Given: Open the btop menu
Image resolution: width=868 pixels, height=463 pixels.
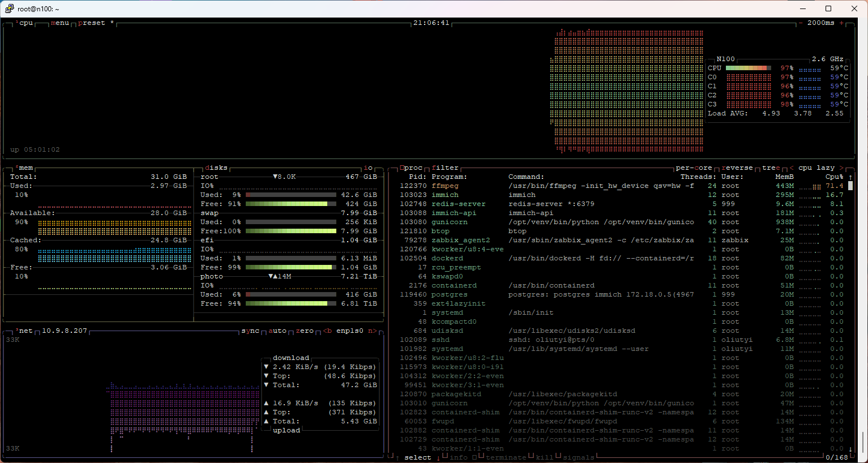Looking at the screenshot, I should [x=59, y=23].
